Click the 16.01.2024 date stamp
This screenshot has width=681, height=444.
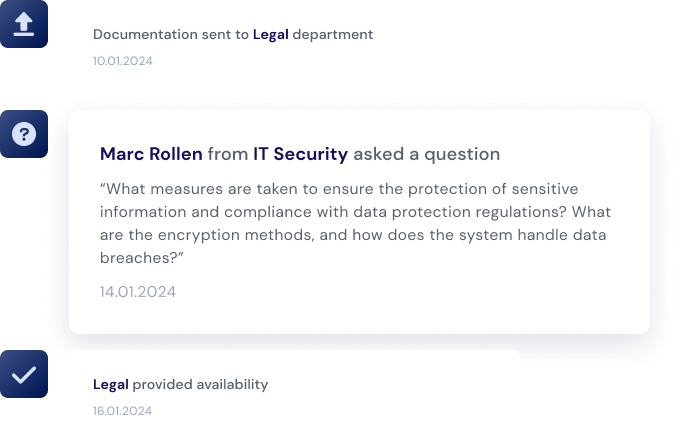pos(123,410)
